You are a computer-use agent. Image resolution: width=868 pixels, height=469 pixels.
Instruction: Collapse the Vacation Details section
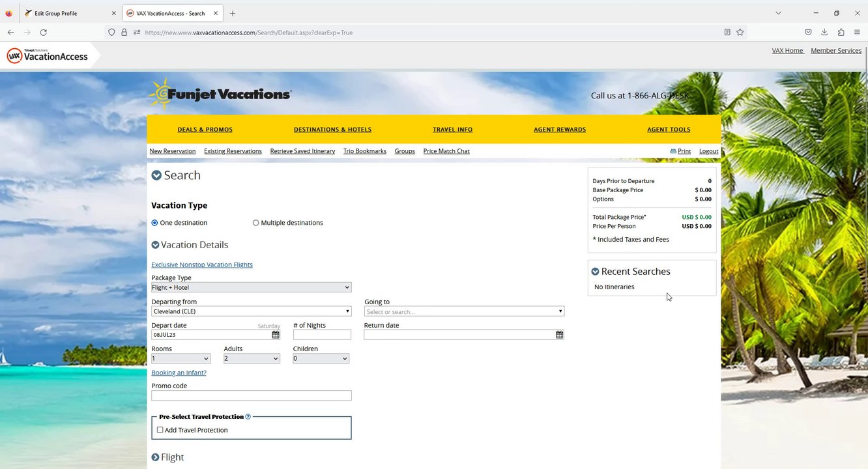155,245
